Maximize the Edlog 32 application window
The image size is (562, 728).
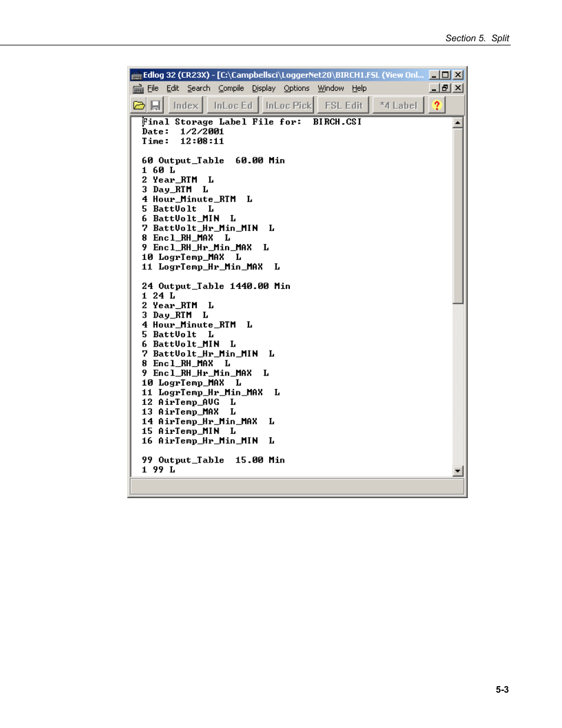click(x=445, y=75)
